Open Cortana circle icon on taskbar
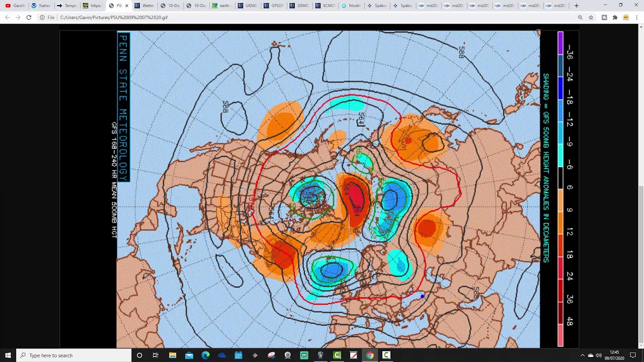 point(139,355)
